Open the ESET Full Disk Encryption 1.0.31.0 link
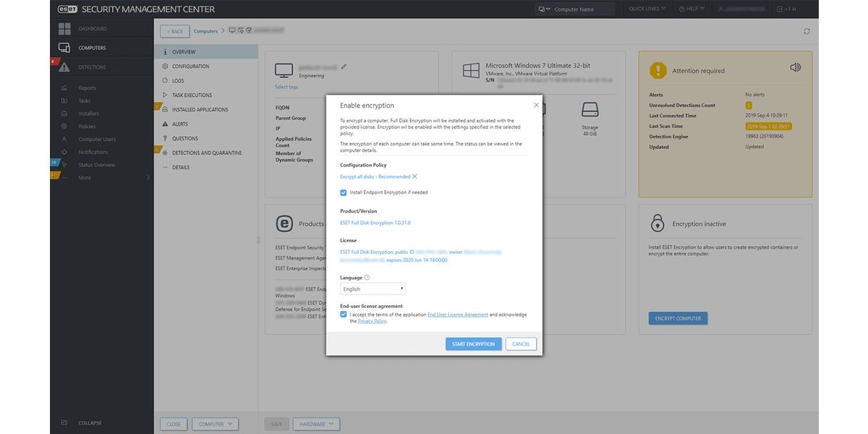868x434 pixels. pyautogui.click(x=375, y=223)
